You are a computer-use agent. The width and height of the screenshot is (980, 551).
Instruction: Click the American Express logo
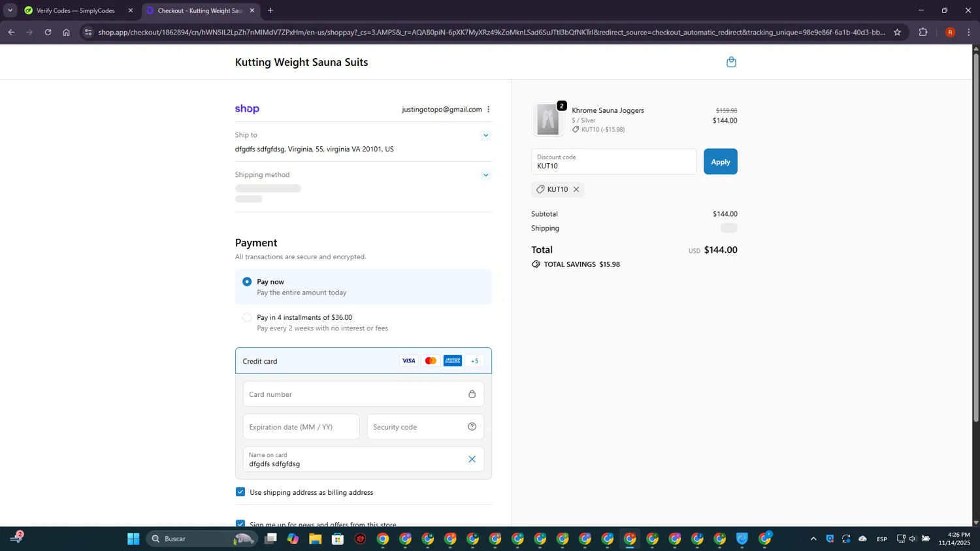(453, 361)
